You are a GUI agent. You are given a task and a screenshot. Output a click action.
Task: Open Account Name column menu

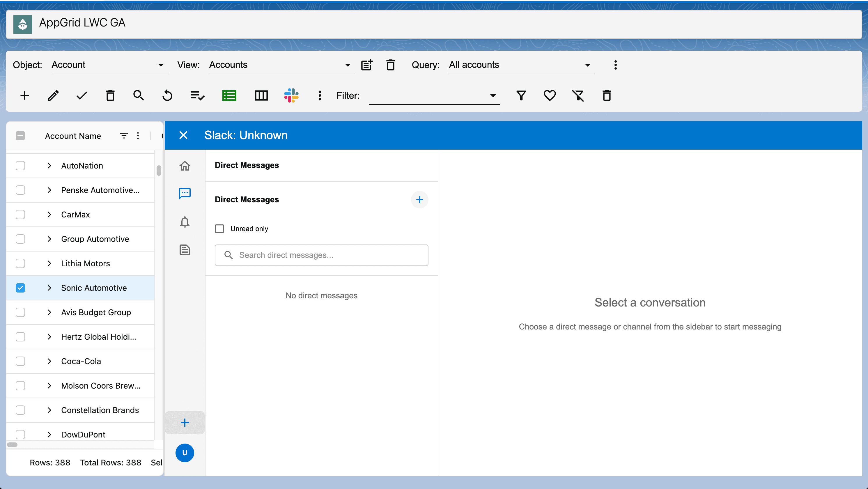[x=138, y=136]
